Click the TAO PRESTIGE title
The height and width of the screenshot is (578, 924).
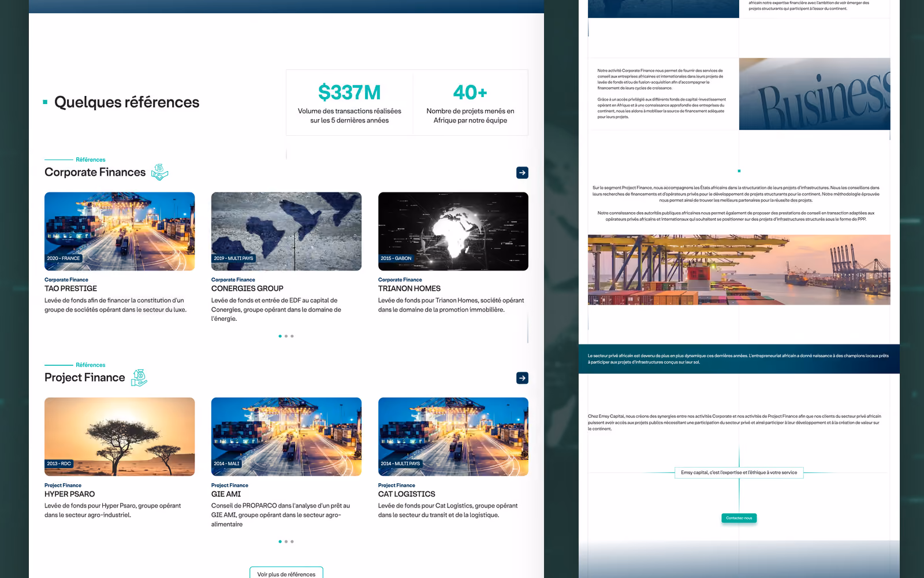70,288
